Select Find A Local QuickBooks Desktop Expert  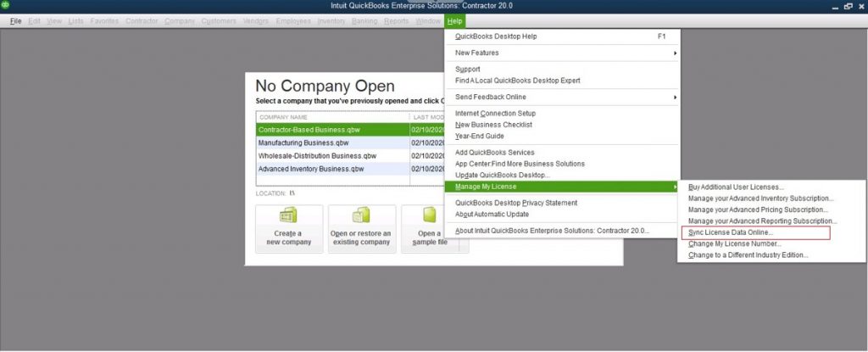(563, 81)
